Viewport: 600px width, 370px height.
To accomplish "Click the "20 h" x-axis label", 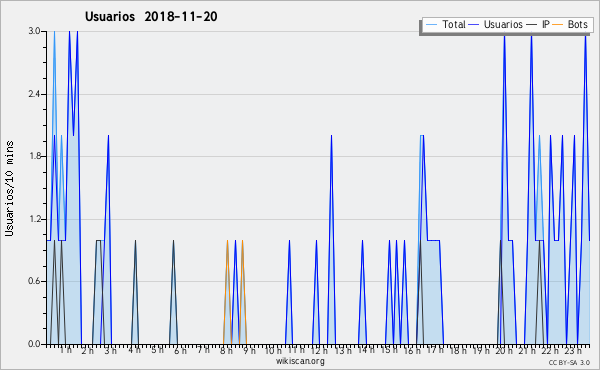I will coord(504,351).
